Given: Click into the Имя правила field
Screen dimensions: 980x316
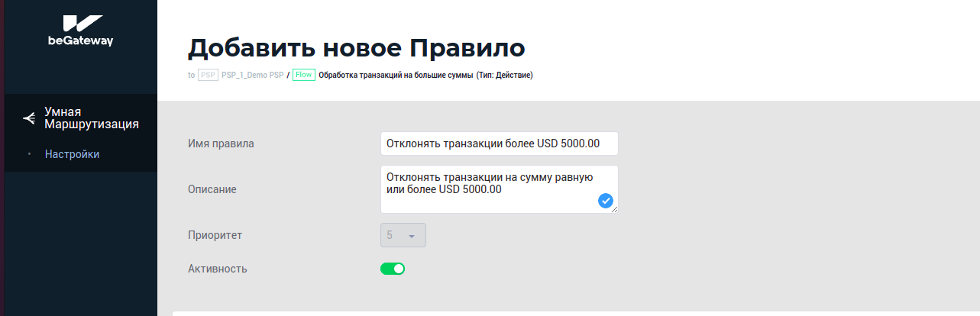Looking at the screenshot, I should coord(499,143).
